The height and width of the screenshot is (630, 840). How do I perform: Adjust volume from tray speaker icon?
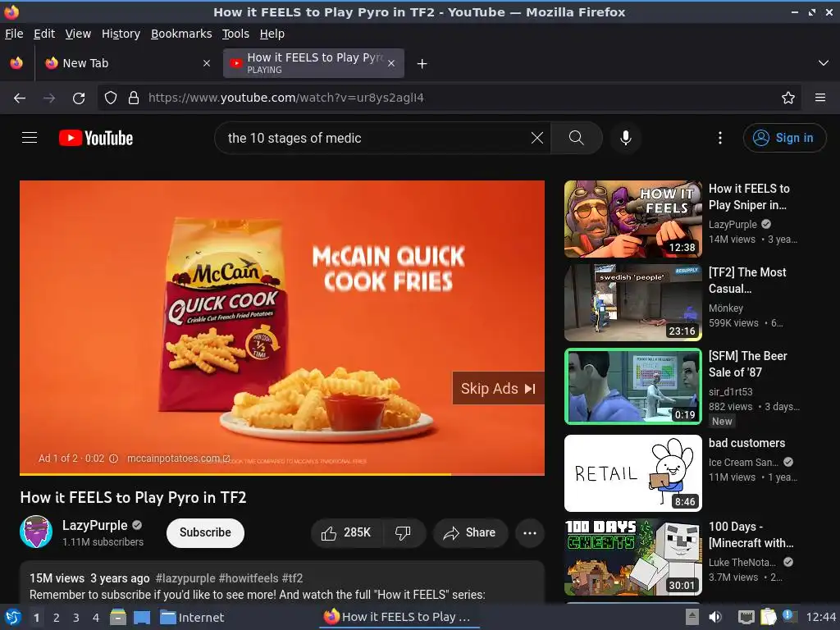[715, 617]
